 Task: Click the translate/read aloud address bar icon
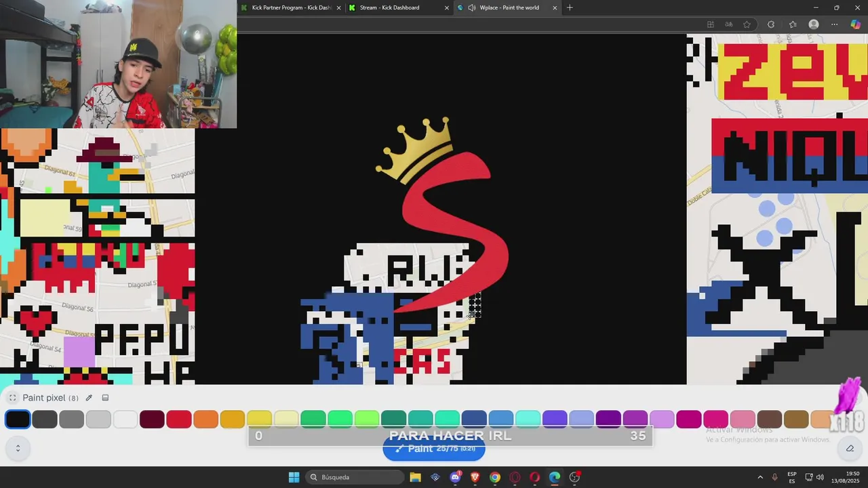pyautogui.click(x=729, y=24)
